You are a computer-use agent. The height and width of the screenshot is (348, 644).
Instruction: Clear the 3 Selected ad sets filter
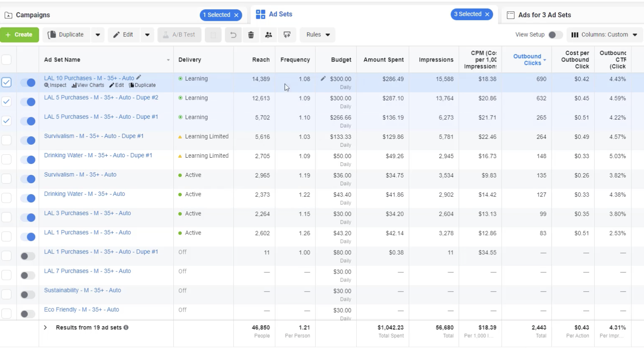(x=487, y=14)
